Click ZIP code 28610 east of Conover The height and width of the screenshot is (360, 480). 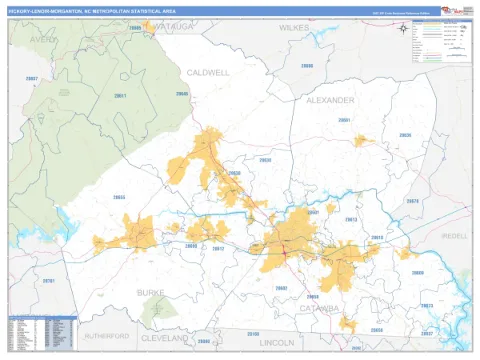point(377,237)
